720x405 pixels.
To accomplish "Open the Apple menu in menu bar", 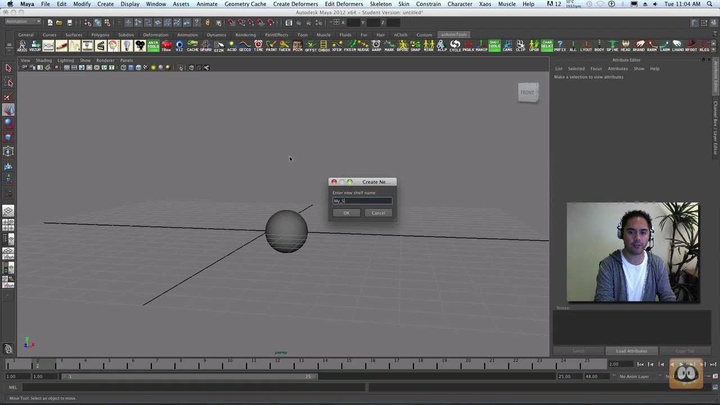I will tap(6, 4).
